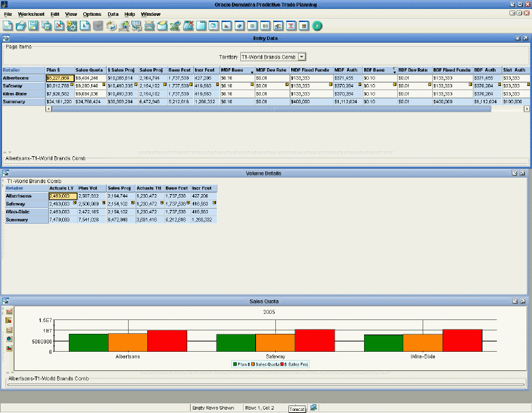532x413 pixels.
Task: Export to Excel with the green X icon
Action: point(175,25)
